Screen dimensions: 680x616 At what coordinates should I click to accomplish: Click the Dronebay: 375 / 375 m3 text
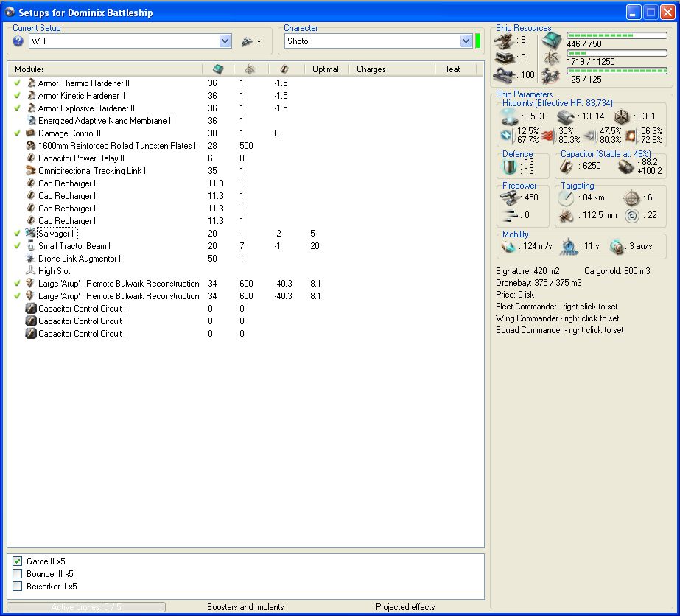[x=539, y=283]
